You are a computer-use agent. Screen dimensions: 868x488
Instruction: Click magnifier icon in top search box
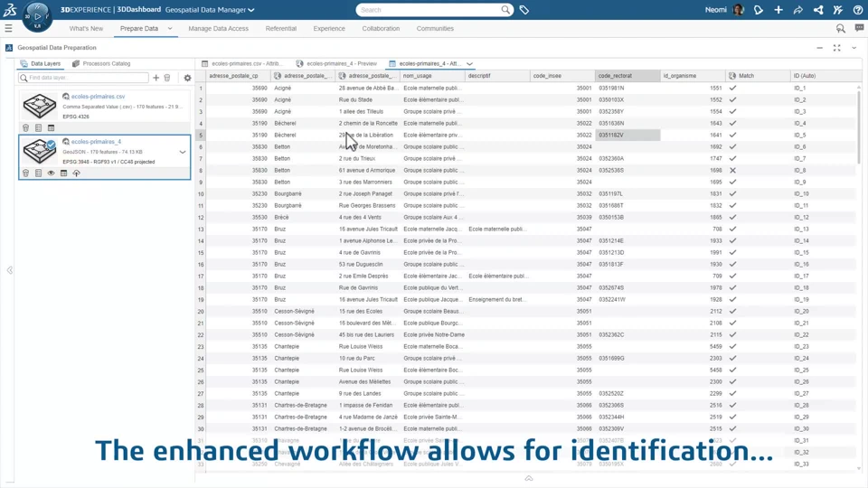point(505,10)
